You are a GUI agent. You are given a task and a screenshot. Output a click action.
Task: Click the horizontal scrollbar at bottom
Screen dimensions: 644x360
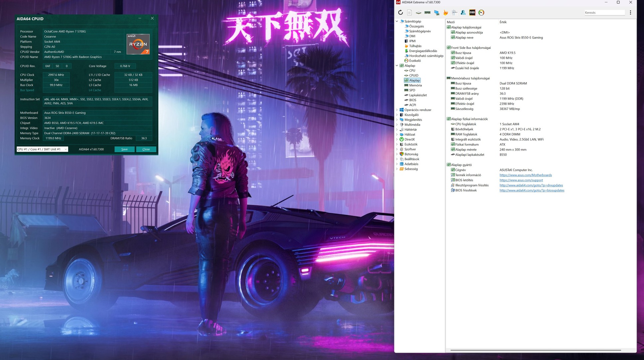click(535, 350)
